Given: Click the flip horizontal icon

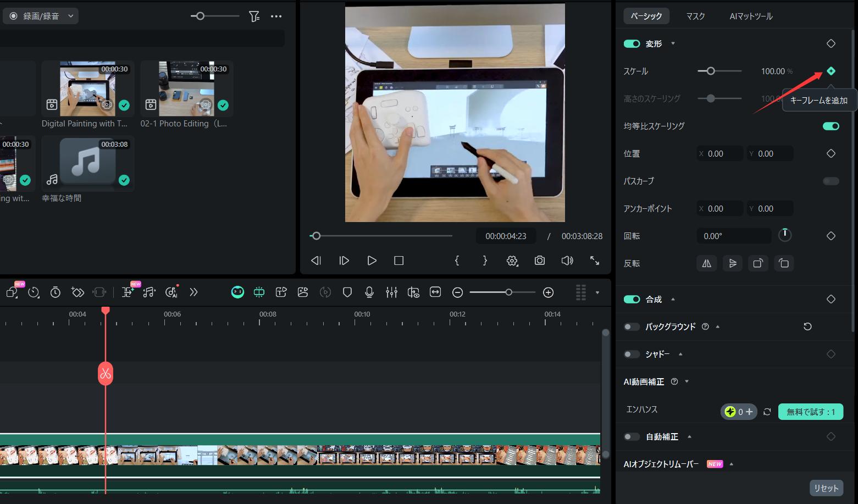Looking at the screenshot, I should pyautogui.click(x=706, y=263).
